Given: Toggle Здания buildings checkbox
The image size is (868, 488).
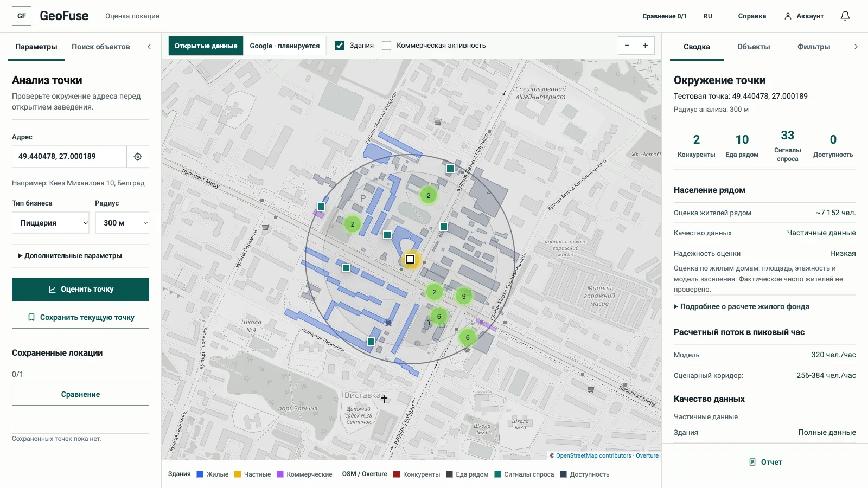Looking at the screenshot, I should click(340, 46).
